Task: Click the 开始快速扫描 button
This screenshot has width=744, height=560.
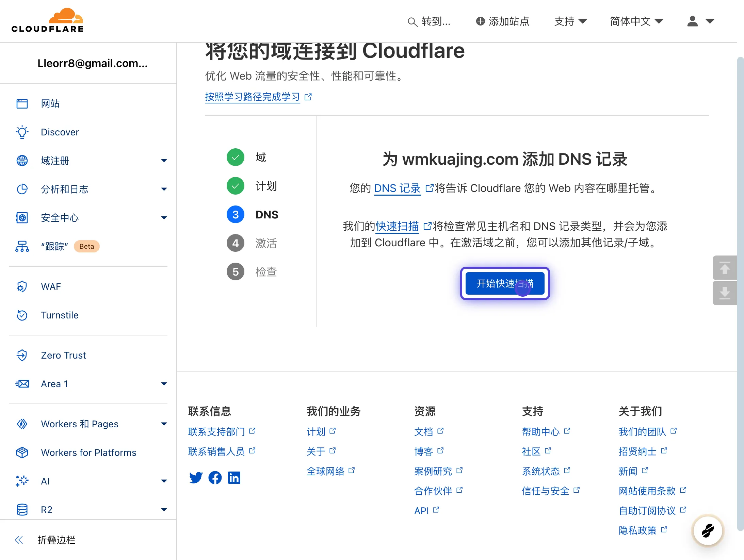Action: (x=505, y=283)
